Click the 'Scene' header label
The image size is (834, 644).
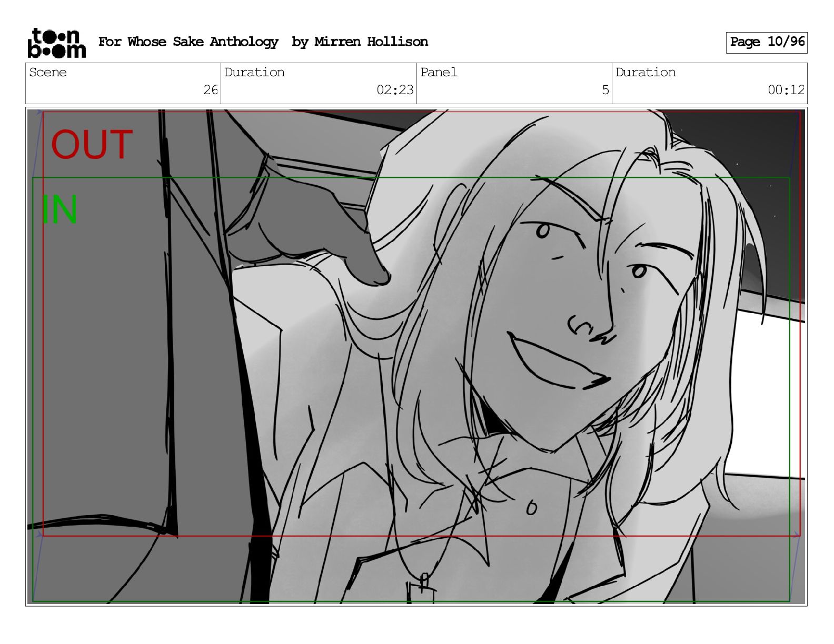[48, 72]
